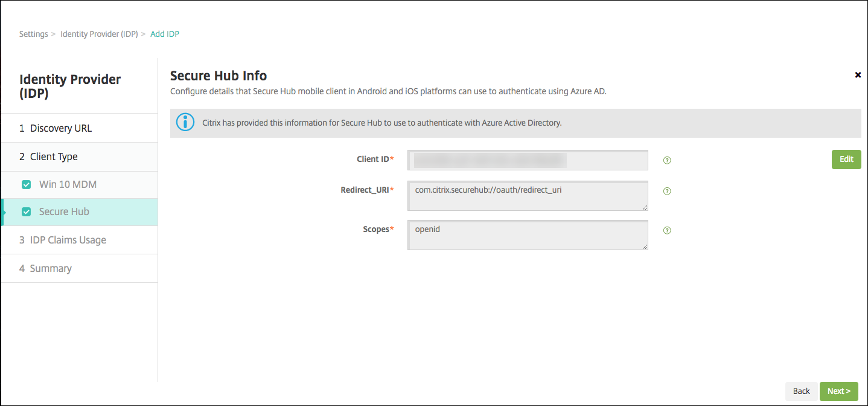Open Settings breadcrumb link
This screenshot has height=406, width=868.
34,34
